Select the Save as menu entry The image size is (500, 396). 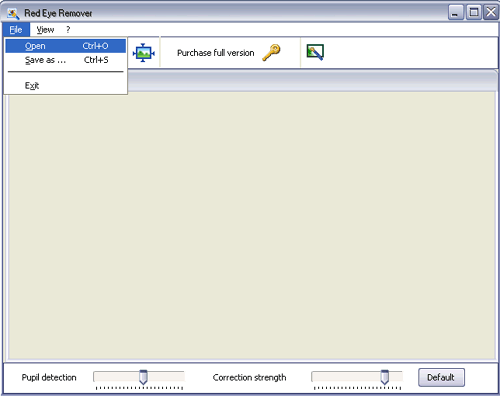tap(66, 60)
